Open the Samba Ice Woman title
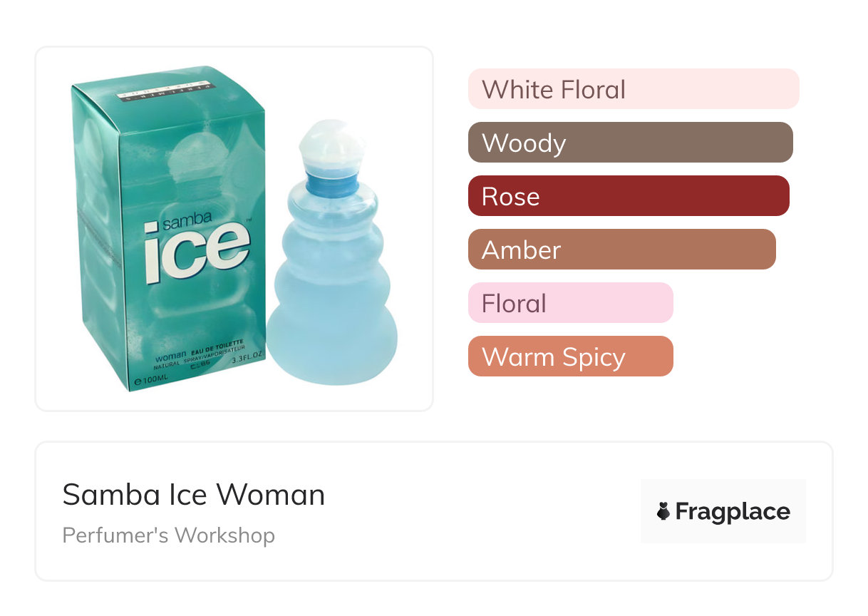Image resolution: width=868 pixels, height=616 pixels. coord(193,495)
